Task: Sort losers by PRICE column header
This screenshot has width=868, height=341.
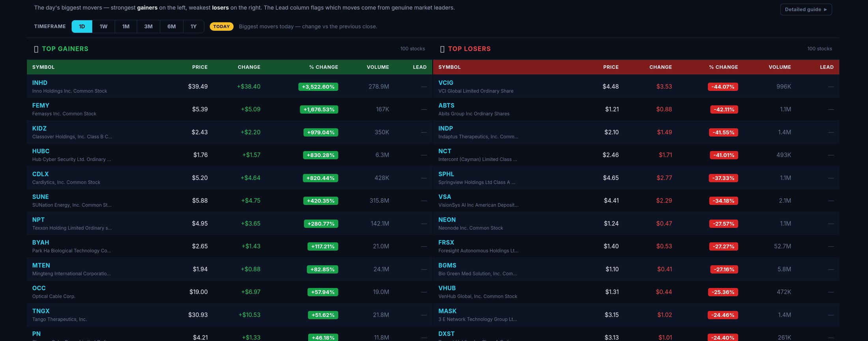Action: (611, 67)
